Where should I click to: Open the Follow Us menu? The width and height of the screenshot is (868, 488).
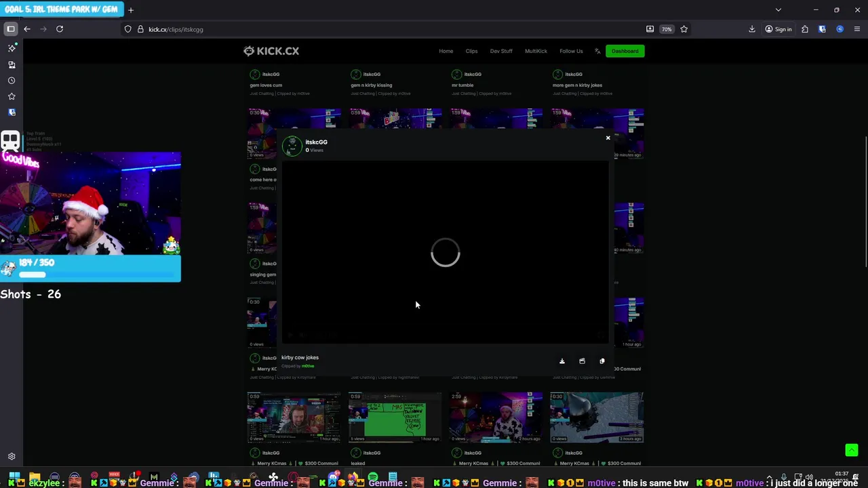pos(571,51)
